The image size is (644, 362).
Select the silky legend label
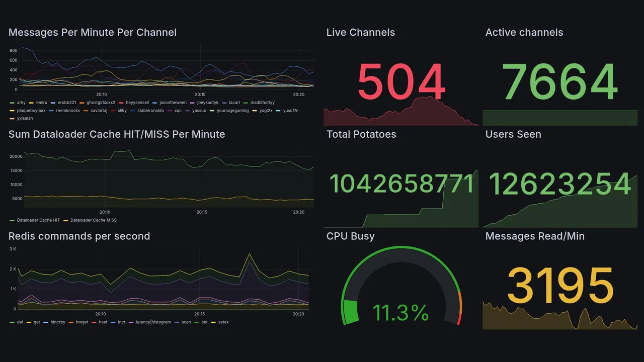(x=122, y=111)
